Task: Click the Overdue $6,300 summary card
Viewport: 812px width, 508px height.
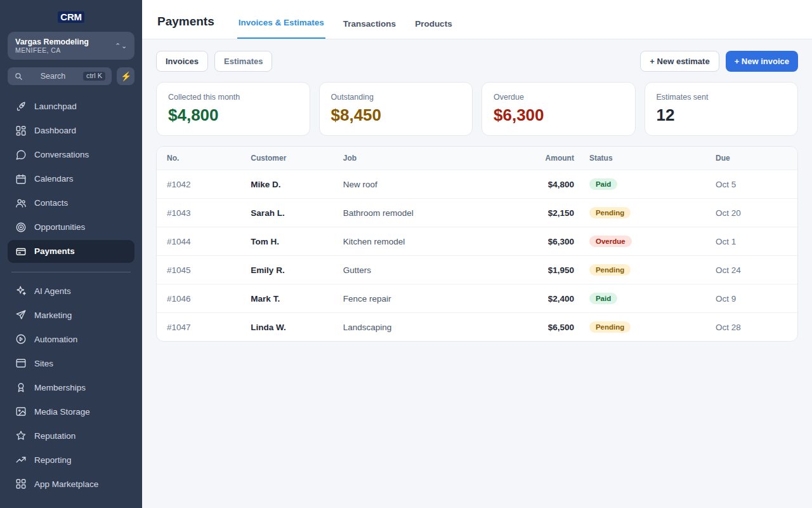Action: [x=558, y=109]
